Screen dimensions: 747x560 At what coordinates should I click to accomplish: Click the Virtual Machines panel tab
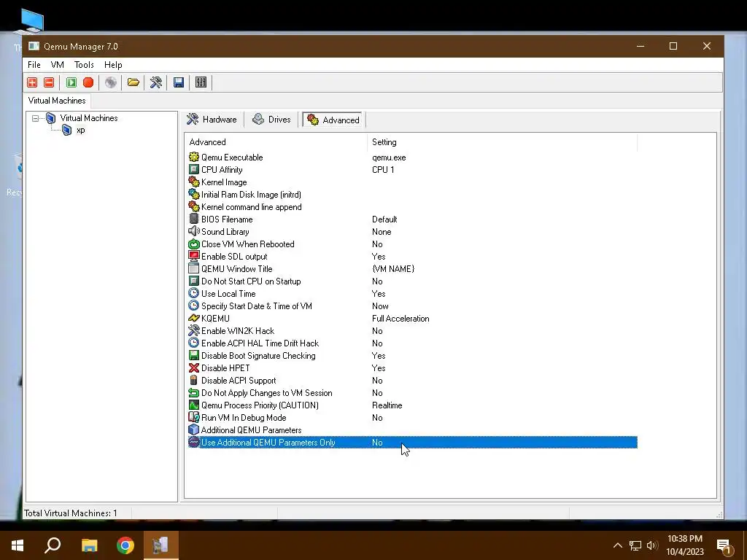[x=57, y=101]
